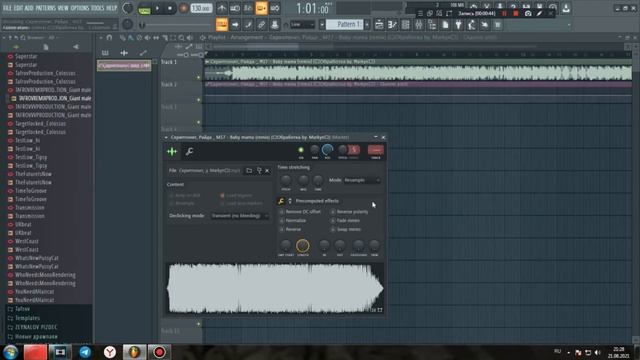Select the first WestCoast browser item

click(27, 241)
